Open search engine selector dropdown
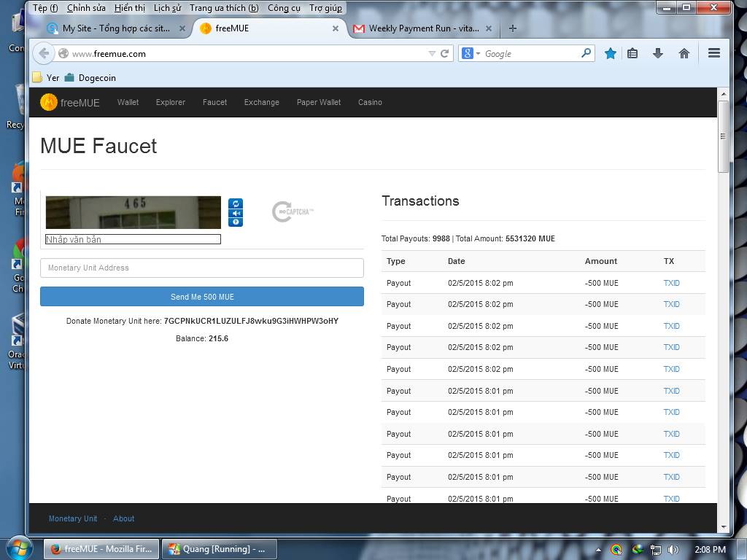This screenshot has height=560, width=747. 478,53
